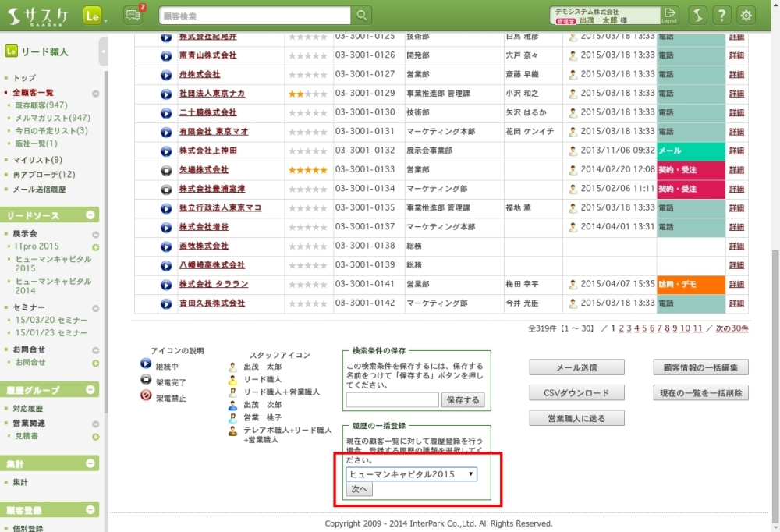Open the notifications message icon with badge

point(133,16)
